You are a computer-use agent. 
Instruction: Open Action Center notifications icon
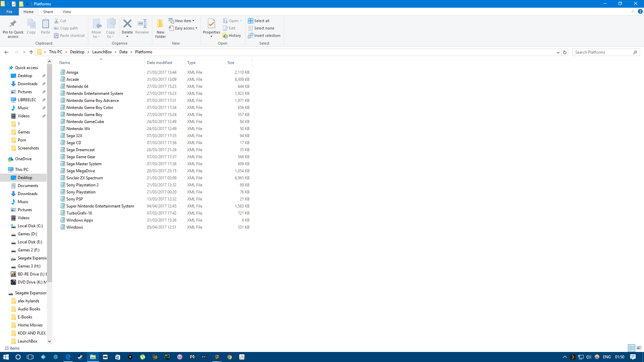pyautogui.click(x=633, y=357)
